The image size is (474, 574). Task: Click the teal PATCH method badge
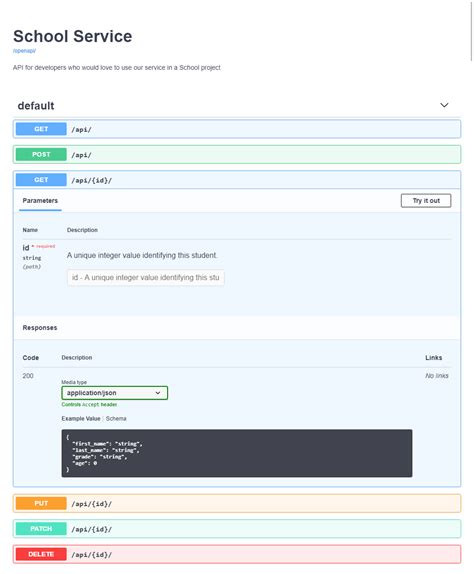41,529
